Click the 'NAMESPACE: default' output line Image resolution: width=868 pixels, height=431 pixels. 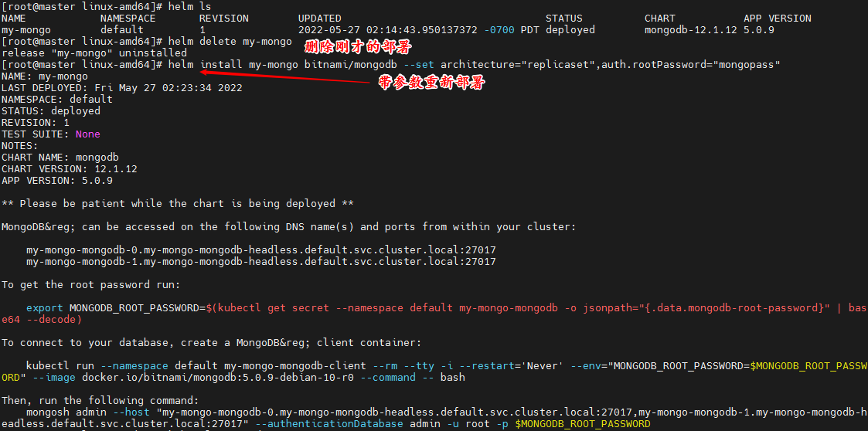[x=57, y=100]
